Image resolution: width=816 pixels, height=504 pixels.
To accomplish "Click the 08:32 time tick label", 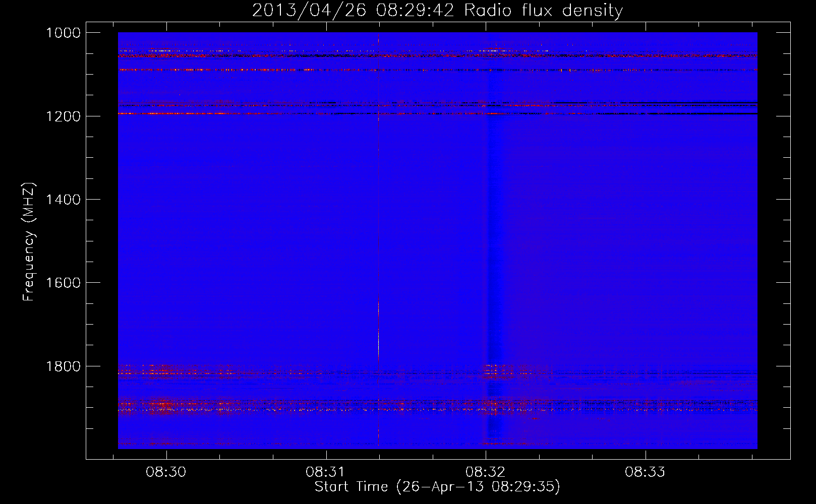I will click(485, 472).
